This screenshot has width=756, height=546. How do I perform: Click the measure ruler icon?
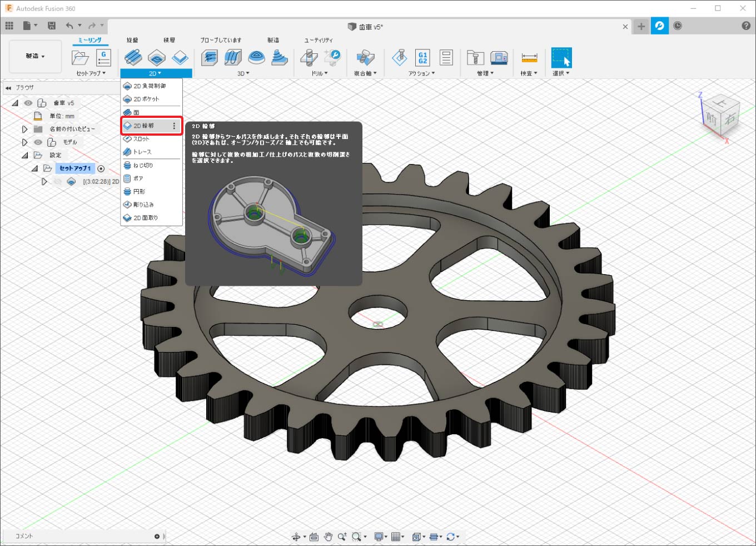[529, 58]
